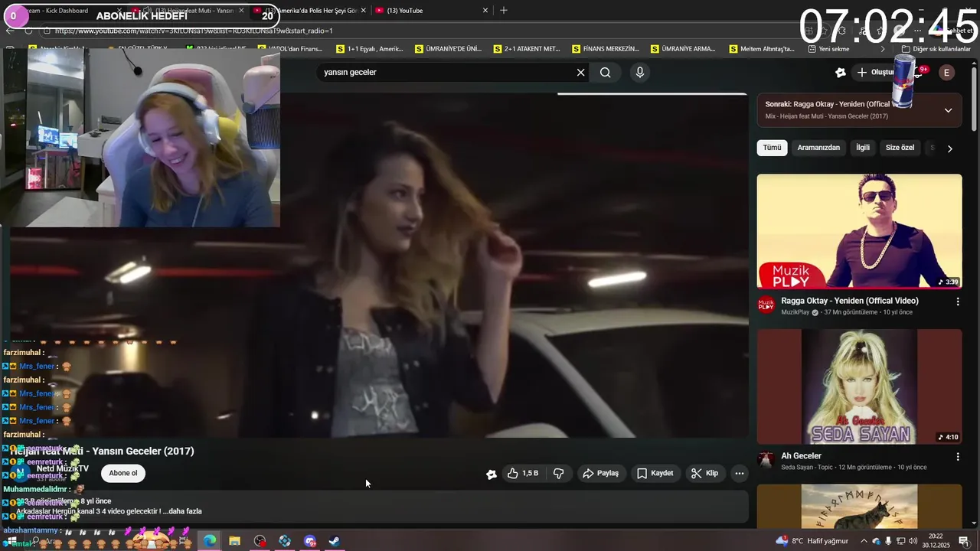Screen dimensions: 980x551
Task: Show hidden system tray icons
Action: click(864, 541)
